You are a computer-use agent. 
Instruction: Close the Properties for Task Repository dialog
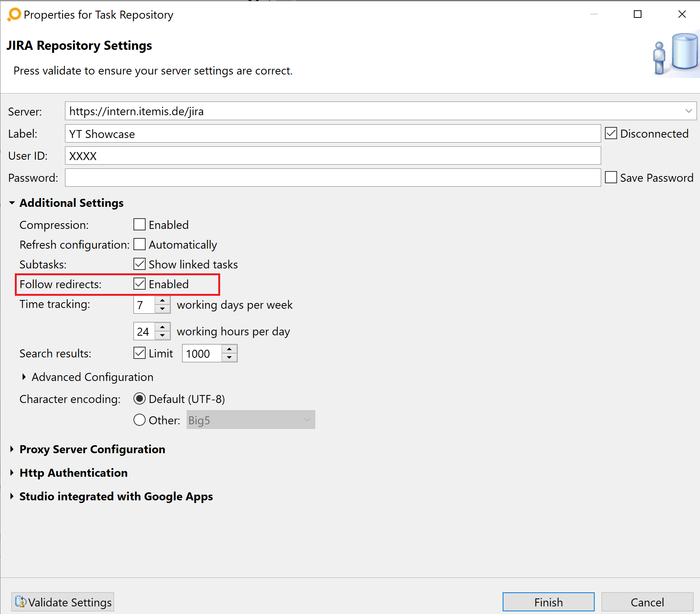tap(682, 14)
